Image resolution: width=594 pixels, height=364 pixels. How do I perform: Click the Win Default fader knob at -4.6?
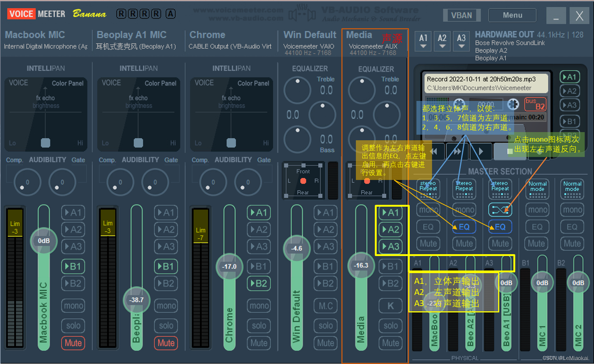pos(296,248)
